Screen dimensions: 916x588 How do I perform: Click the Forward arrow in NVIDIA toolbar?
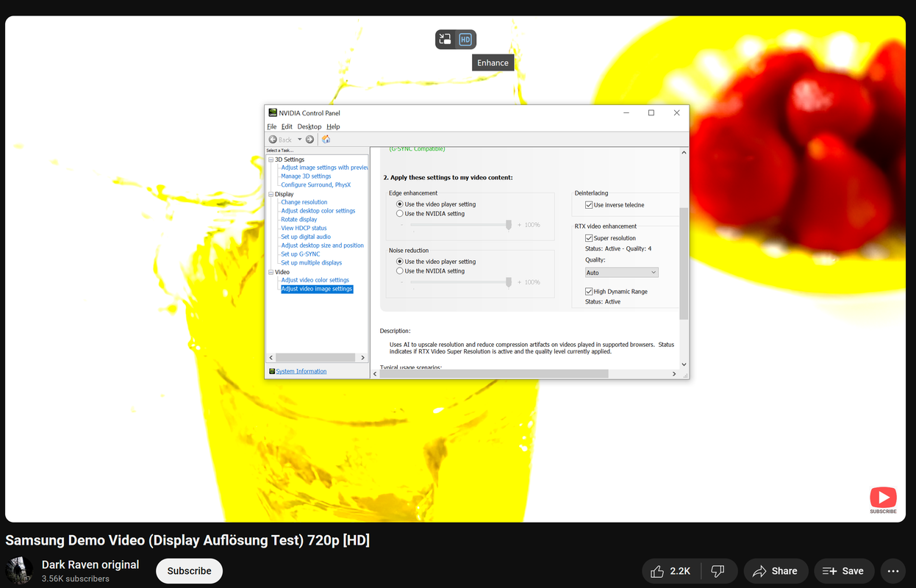tap(309, 139)
